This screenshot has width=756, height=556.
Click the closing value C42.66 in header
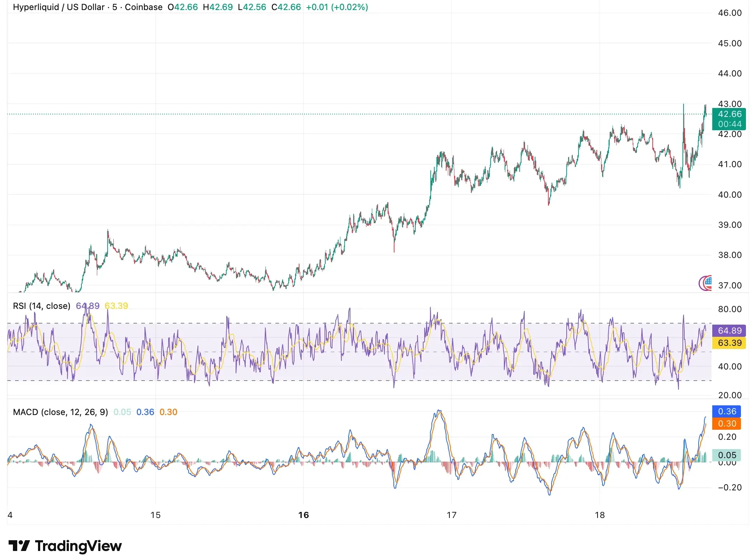click(286, 7)
